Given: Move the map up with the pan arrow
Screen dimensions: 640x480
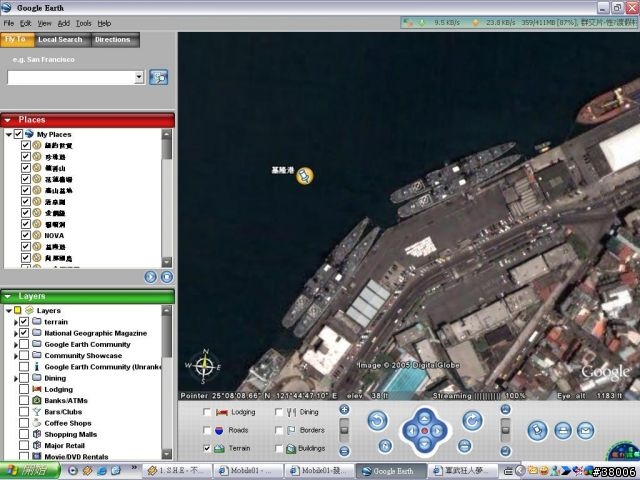Looking at the screenshot, I should [424, 418].
